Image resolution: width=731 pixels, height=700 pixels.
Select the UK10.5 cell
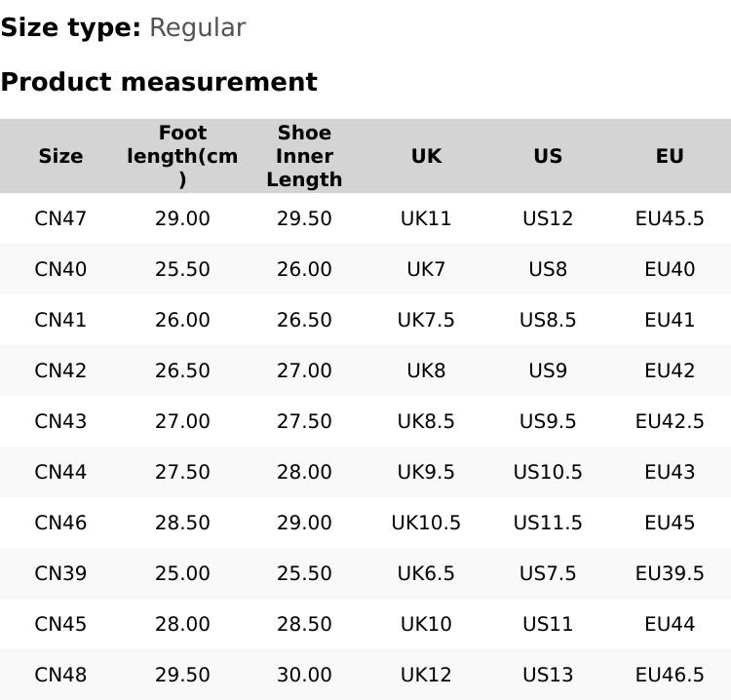click(x=426, y=523)
